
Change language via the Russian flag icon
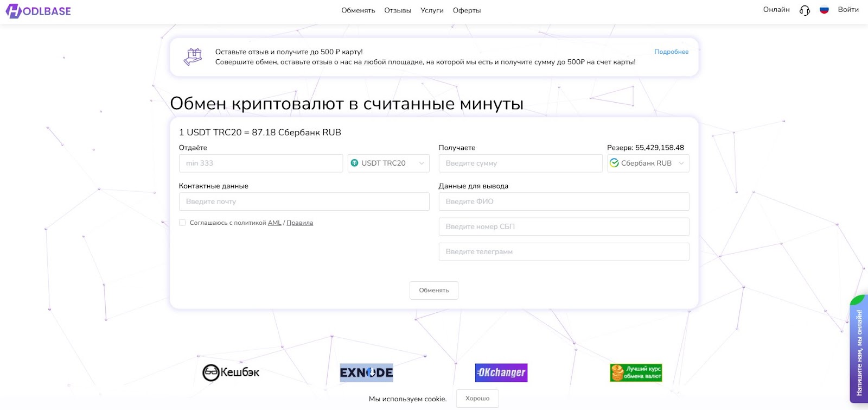(824, 10)
